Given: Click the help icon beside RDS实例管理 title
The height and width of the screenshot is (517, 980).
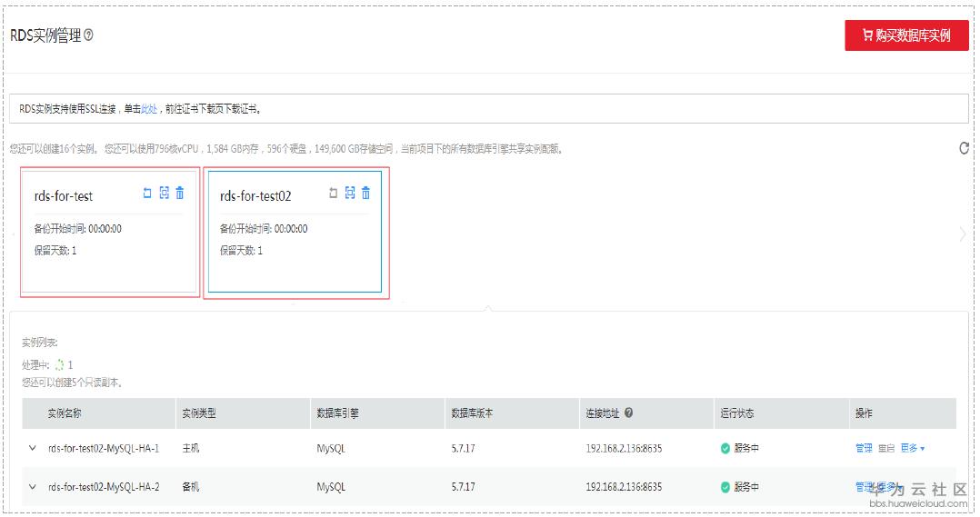Looking at the screenshot, I should tap(88, 35).
